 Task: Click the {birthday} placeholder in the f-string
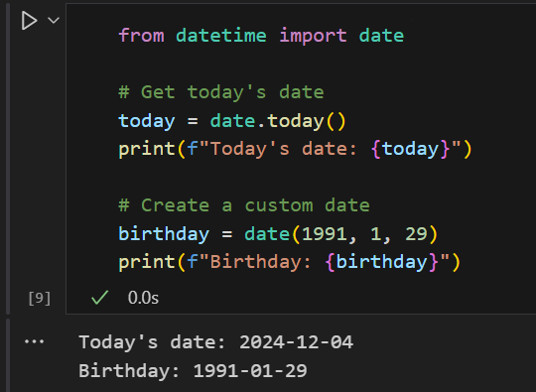pyautogui.click(x=382, y=262)
